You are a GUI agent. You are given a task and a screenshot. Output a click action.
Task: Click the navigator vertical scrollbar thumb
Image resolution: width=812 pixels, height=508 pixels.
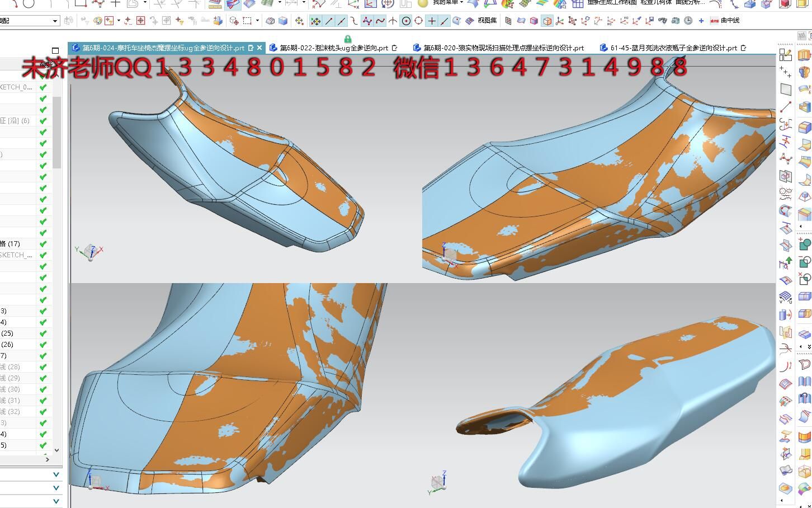point(56,131)
